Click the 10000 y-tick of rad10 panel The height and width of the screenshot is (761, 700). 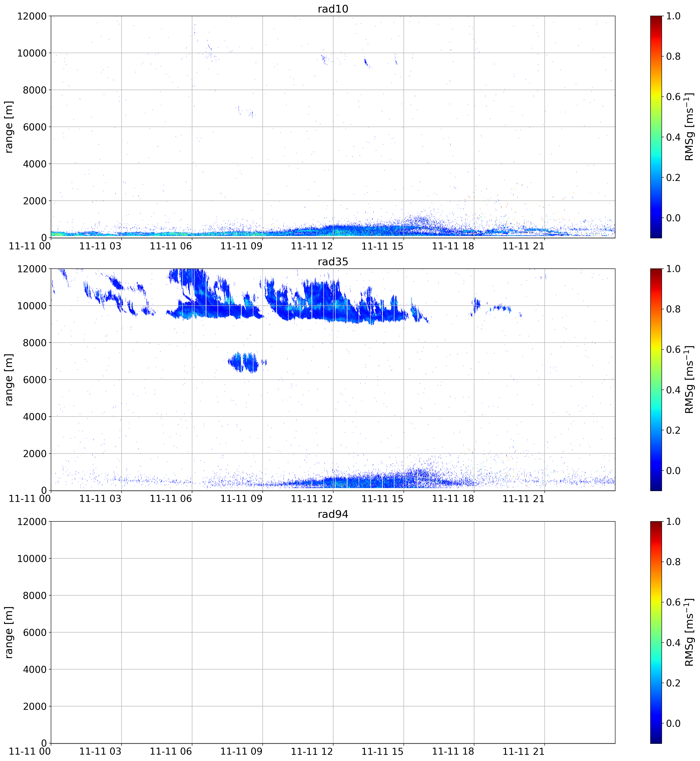click(x=32, y=53)
